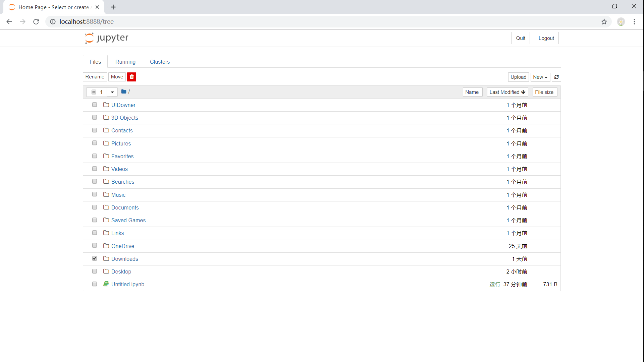Switch to the Clusters tab
644x362 pixels.
click(160, 62)
